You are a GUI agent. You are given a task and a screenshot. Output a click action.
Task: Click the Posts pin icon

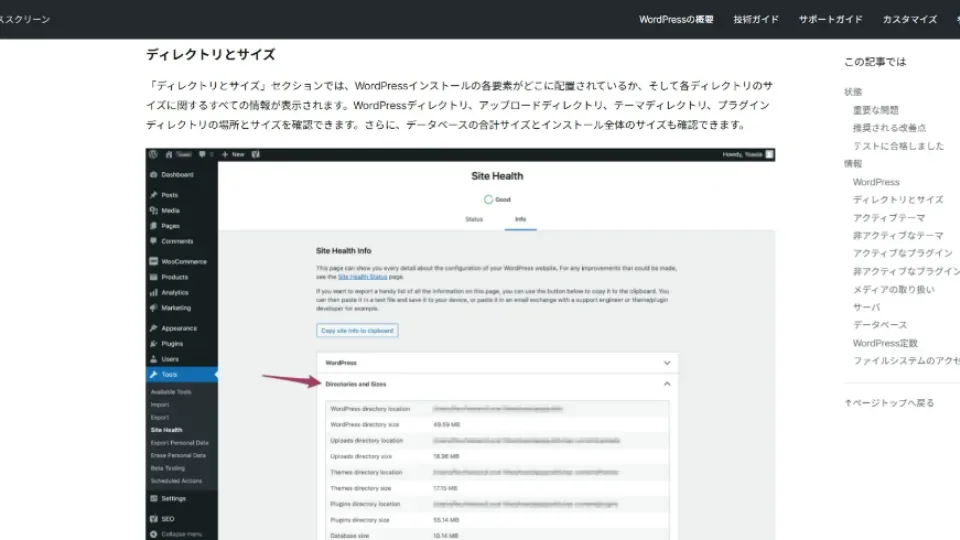pos(154,195)
